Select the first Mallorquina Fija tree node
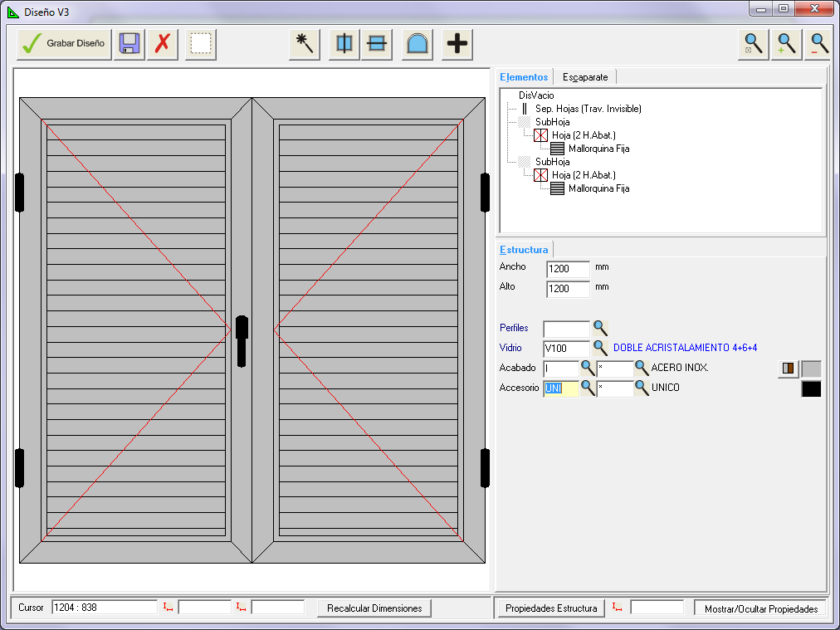 (598, 149)
